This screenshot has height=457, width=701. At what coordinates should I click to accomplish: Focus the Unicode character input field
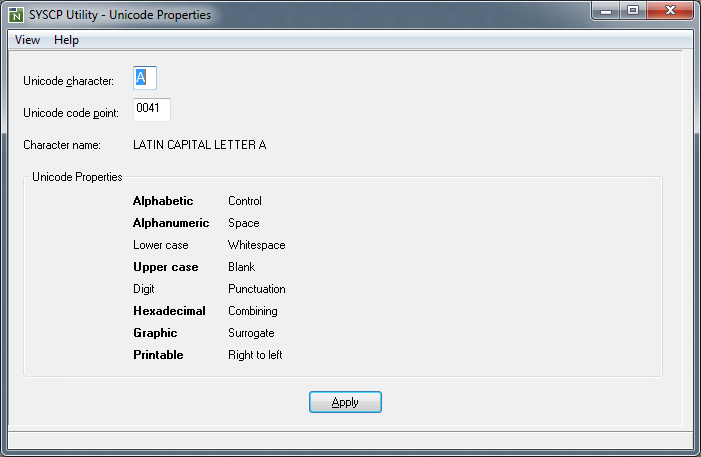tap(145, 78)
